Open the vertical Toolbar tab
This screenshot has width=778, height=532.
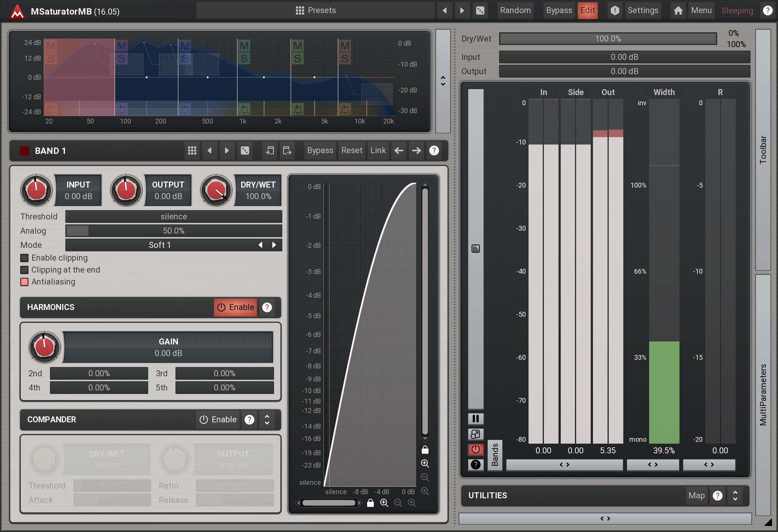point(763,150)
